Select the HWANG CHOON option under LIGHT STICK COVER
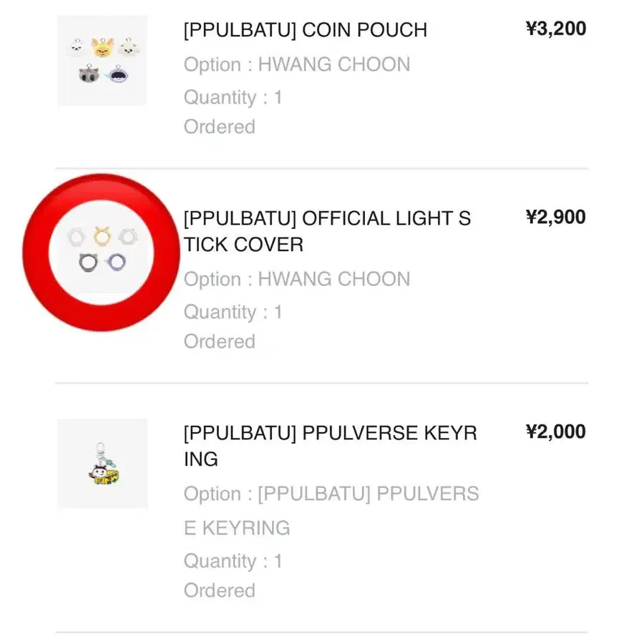Viewport: 644px width, 644px height. [296, 279]
